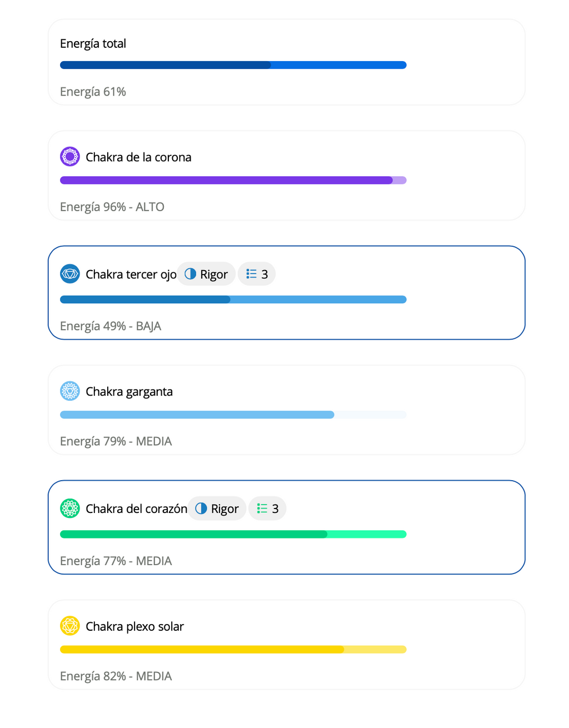Select the Chakra garganta card
Image resolution: width=569 pixels, height=728 pixels.
pos(287,410)
